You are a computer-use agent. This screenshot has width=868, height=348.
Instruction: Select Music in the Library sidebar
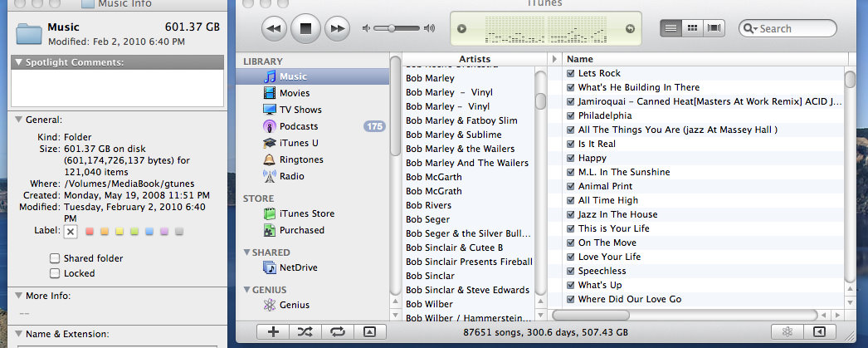(x=313, y=76)
